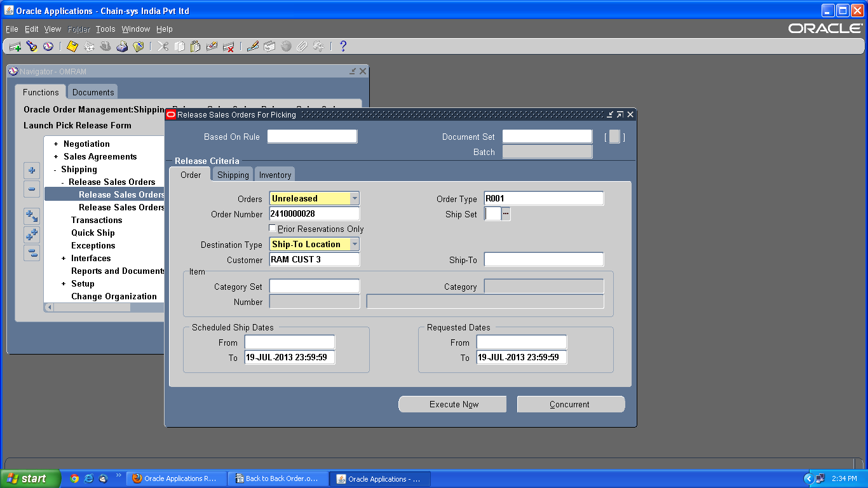Click the Navigator Expand Branch button

pos(32,216)
